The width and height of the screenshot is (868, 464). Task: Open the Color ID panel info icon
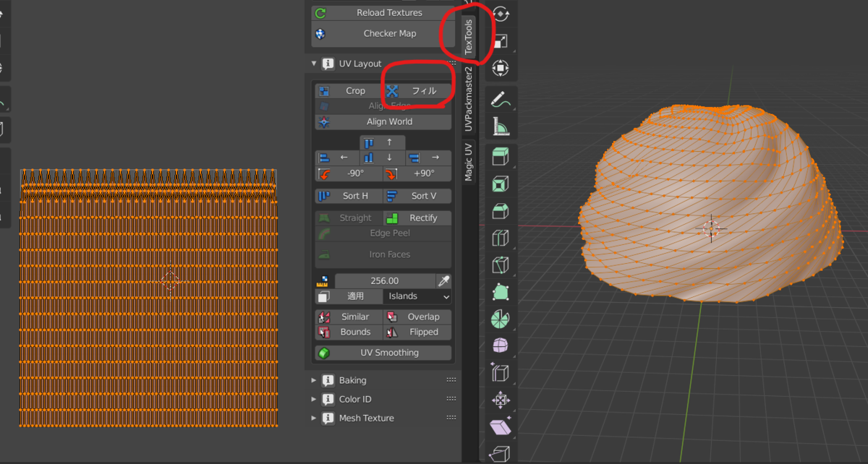[328, 399]
